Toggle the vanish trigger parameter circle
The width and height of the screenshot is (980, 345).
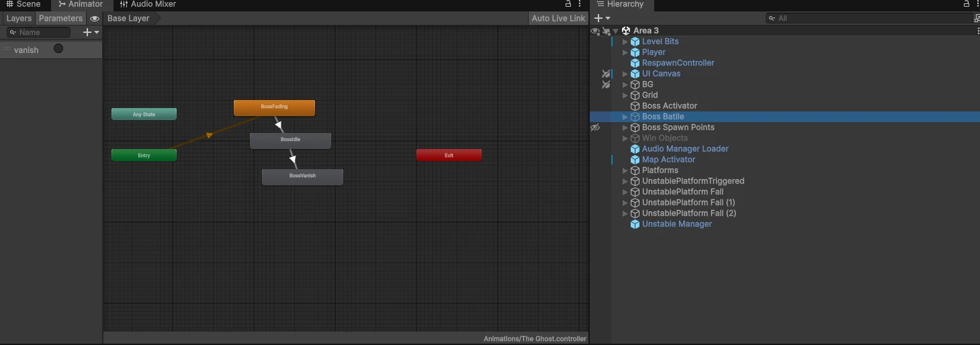click(58, 49)
